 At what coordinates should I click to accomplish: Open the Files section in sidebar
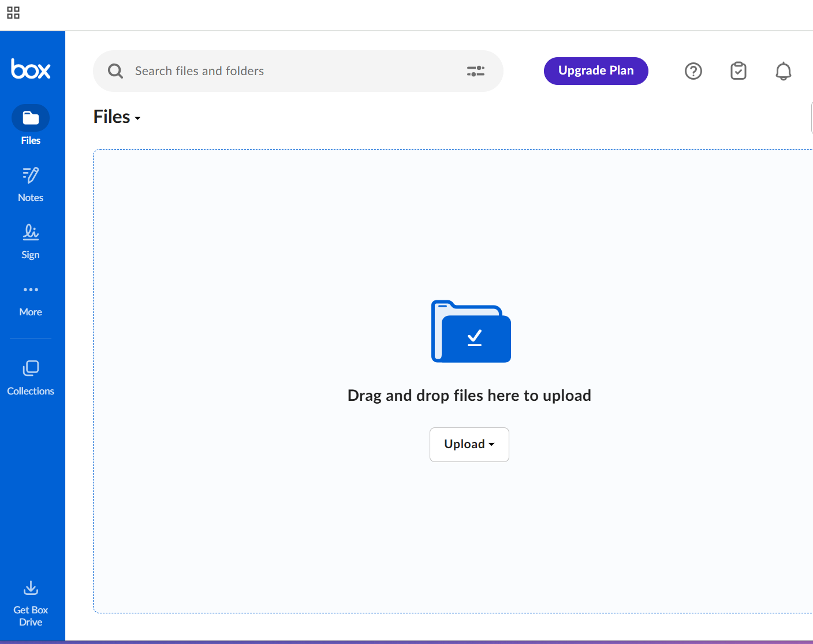tap(30, 118)
